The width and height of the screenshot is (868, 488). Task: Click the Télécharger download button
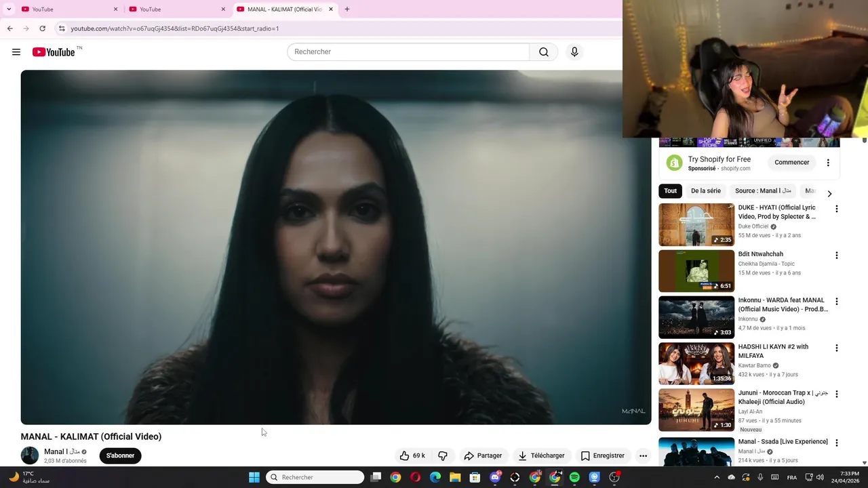tap(541, 455)
